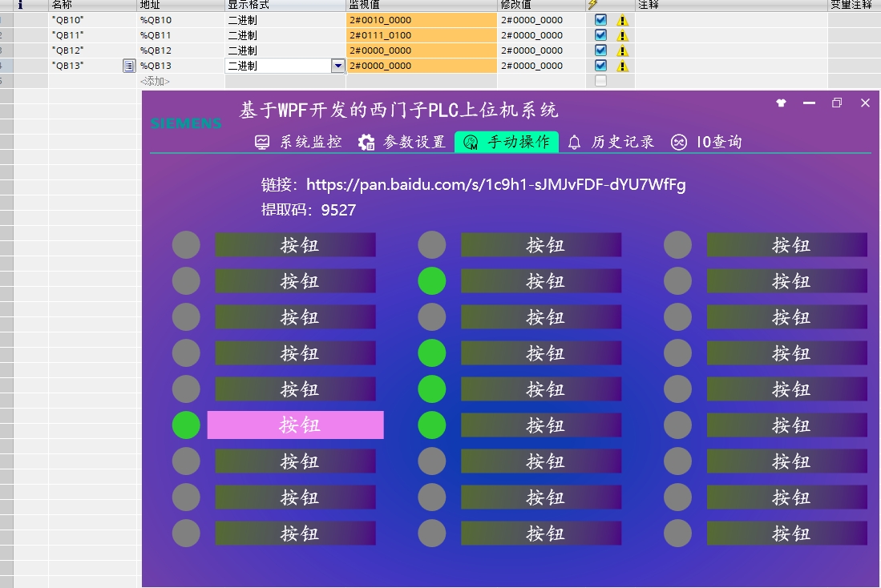Open the 系统监控 monitoring icon tab

pyautogui.click(x=263, y=141)
